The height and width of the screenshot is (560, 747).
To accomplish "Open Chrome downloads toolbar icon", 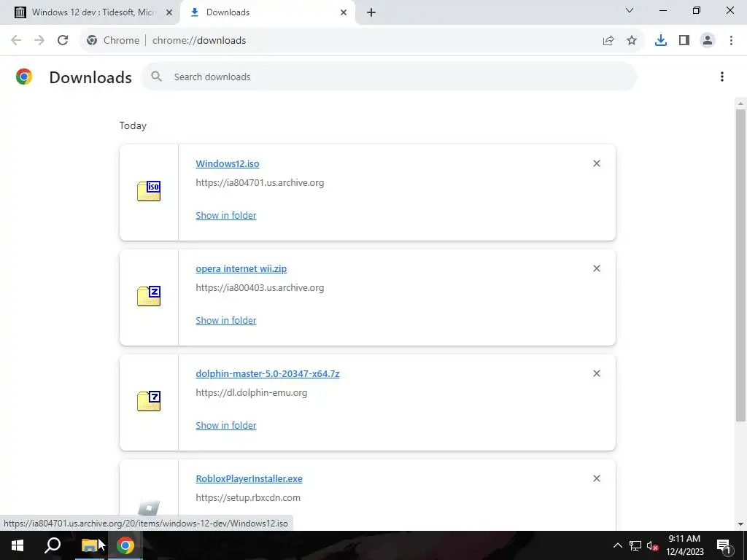I will (661, 41).
